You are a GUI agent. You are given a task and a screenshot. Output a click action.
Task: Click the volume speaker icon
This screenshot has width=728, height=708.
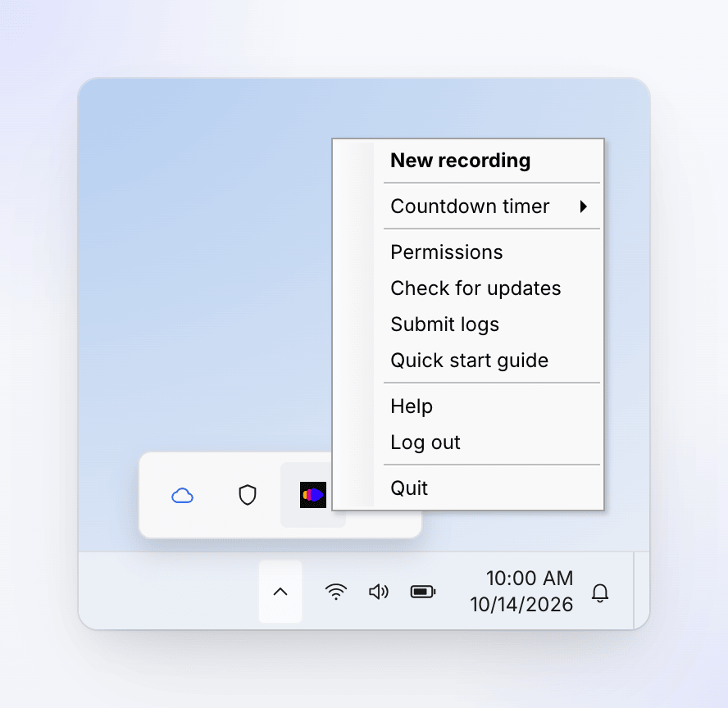pos(379,592)
